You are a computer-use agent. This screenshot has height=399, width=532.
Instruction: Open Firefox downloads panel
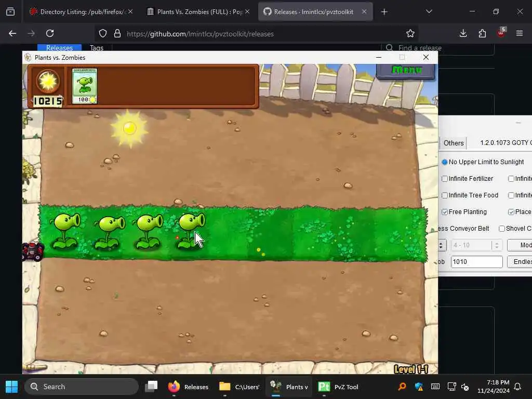click(463, 33)
